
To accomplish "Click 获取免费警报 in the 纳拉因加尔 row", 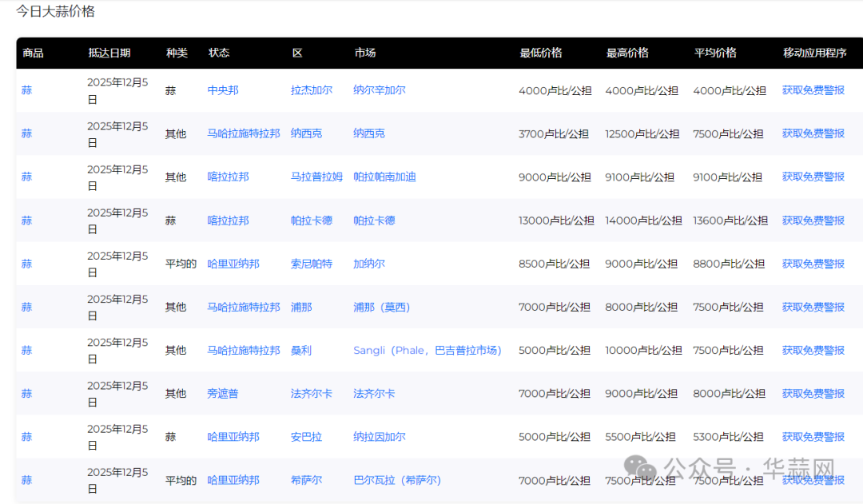I will 813,438.
